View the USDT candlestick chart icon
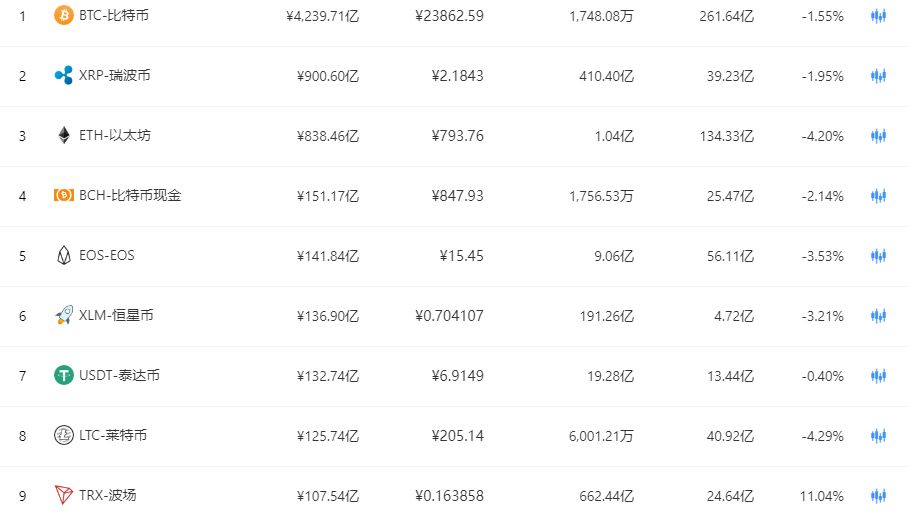The image size is (908, 517). tap(878, 376)
